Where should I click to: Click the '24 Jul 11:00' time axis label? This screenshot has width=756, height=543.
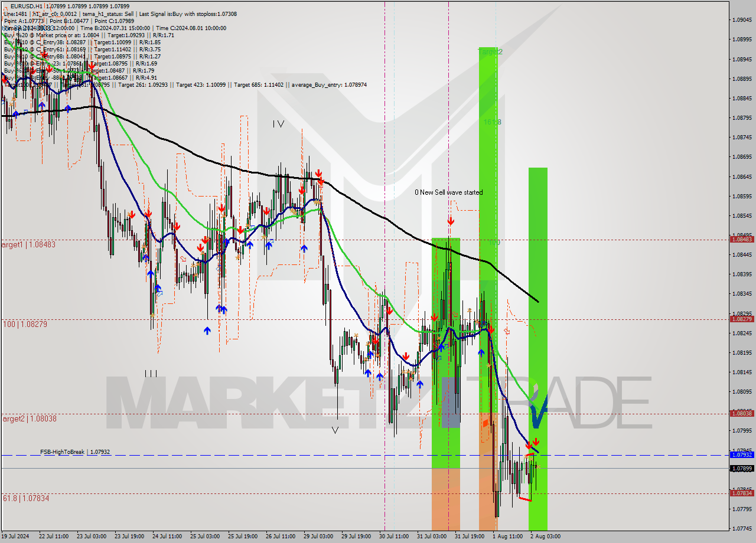167,537
